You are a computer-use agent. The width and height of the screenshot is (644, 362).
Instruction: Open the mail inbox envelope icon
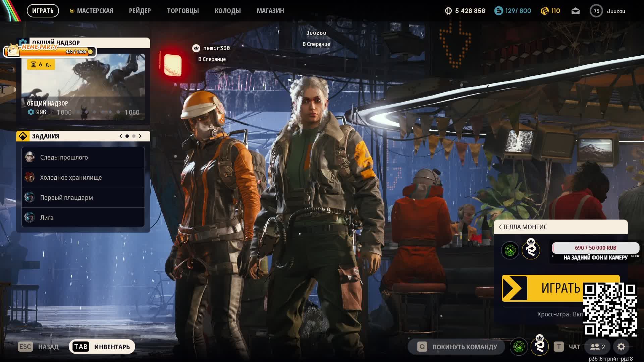coord(575,11)
